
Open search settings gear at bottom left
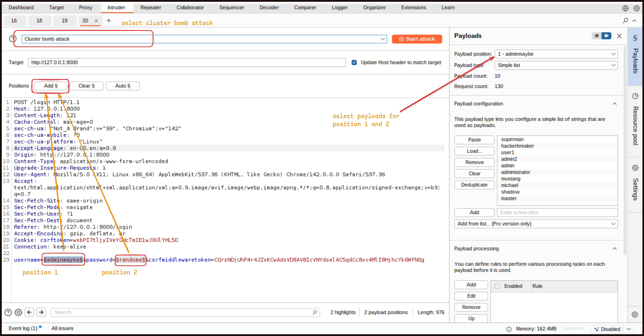coord(18,312)
